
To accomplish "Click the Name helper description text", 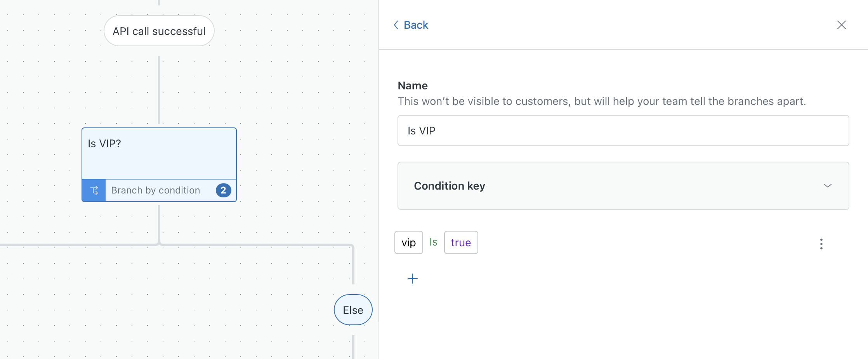I will (x=601, y=101).
